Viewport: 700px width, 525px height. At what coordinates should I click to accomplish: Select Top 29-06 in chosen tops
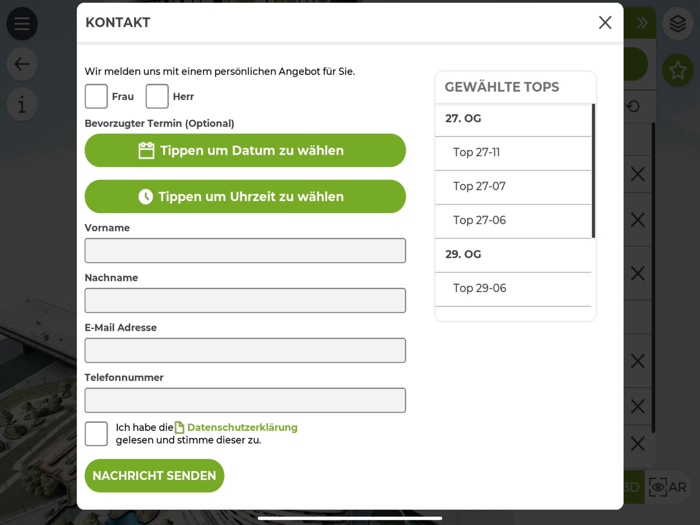[513, 289]
